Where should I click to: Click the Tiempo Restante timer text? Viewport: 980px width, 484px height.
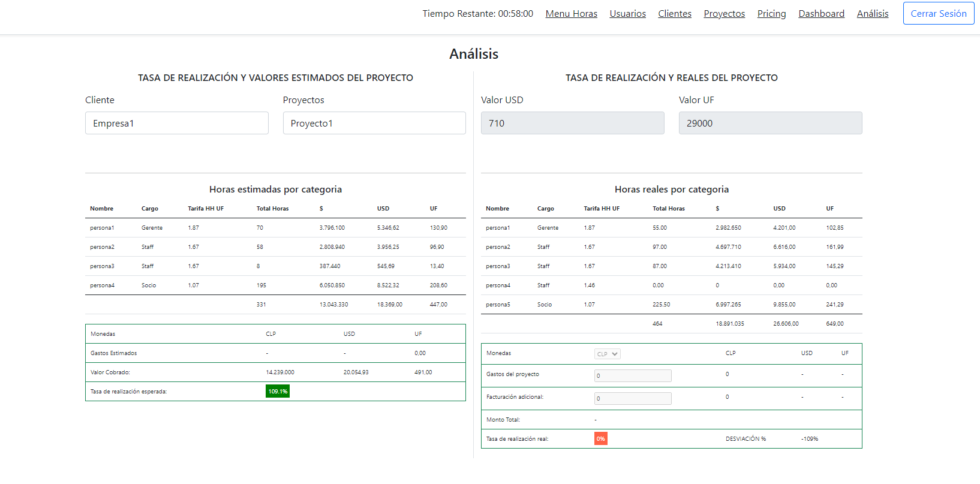(477, 13)
